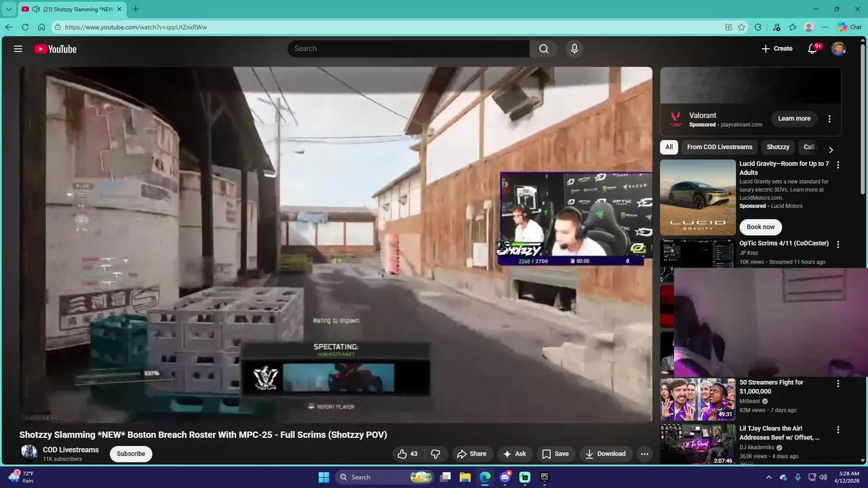868x488 pixels.
Task: Go to the YouTube home logo
Action: [56, 49]
